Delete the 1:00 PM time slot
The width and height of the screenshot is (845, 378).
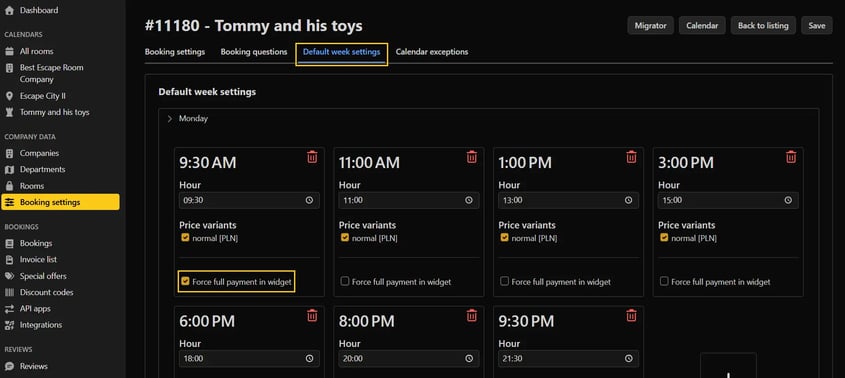point(631,157)
